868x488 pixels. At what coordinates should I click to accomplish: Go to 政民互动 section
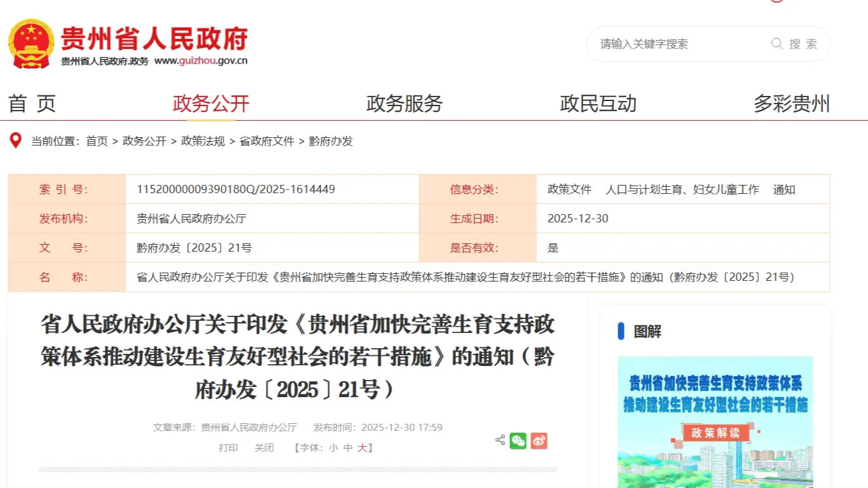[x=598, y=104]
